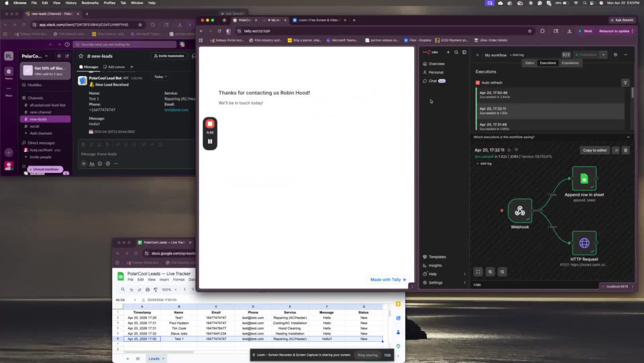Click the Slack message input field
This screenshot has height=363, width=644.
point(137,153)
